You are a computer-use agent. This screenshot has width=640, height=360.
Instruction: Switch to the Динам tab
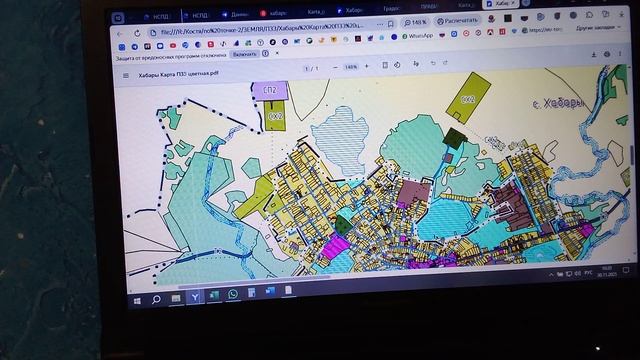coord(236,14)
